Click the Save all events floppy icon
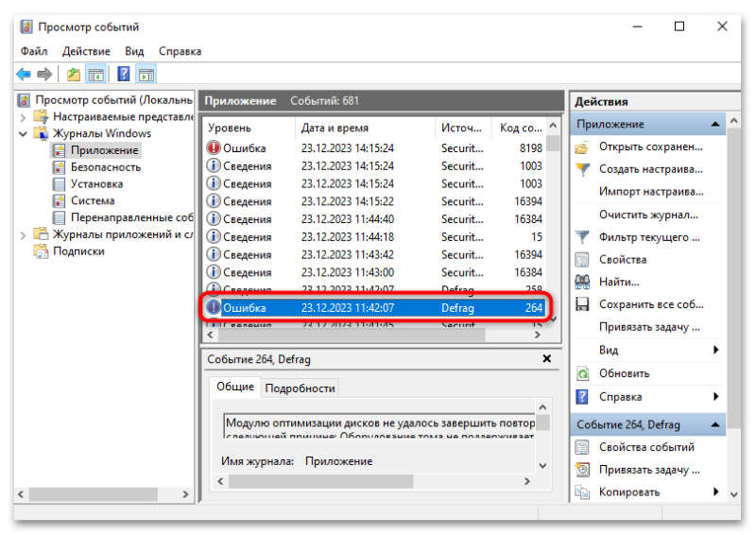This screenshot has height=535, width=756. (x=582, y=304)
